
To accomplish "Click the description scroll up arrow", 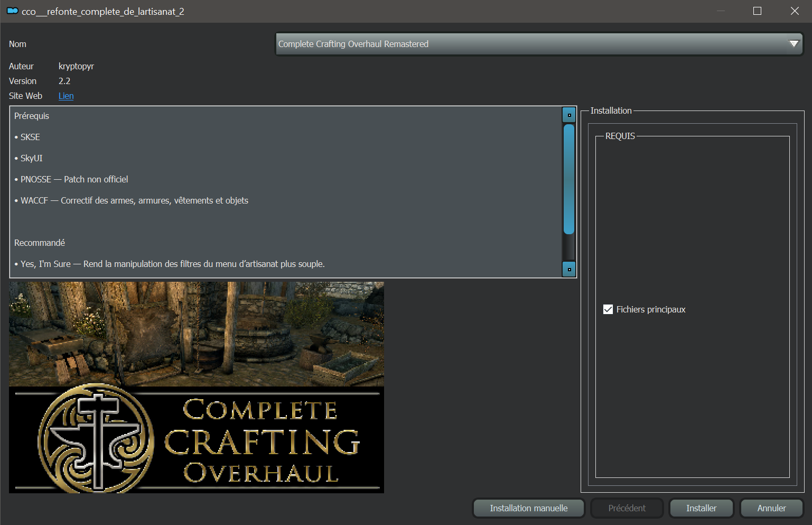I will [x=569, y=115].
